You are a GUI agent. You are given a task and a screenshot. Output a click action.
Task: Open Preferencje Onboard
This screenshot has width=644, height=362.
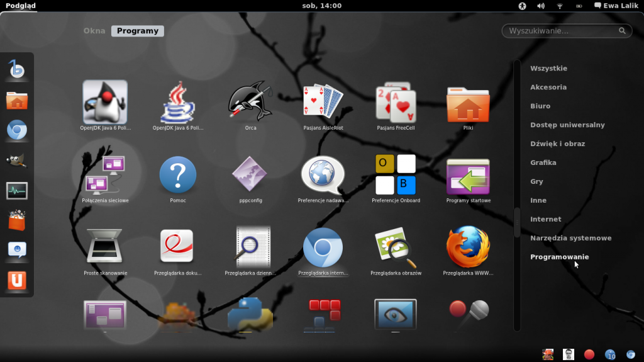[x=396, y=174]
